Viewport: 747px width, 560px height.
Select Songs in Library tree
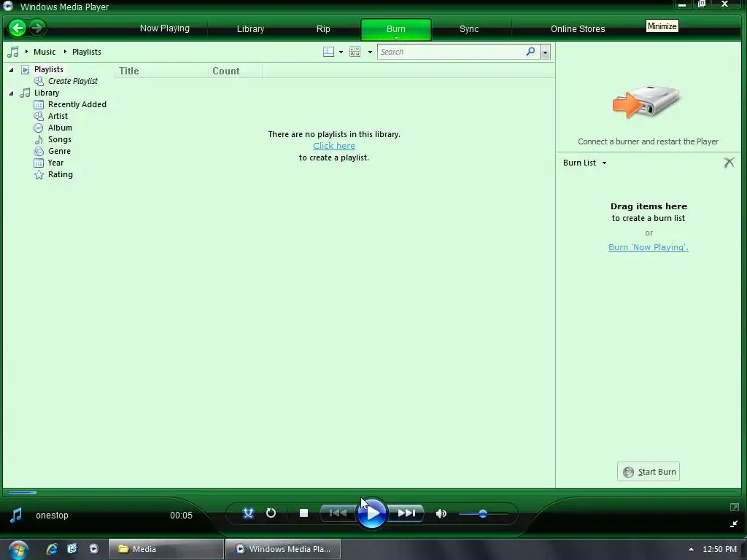60,139
